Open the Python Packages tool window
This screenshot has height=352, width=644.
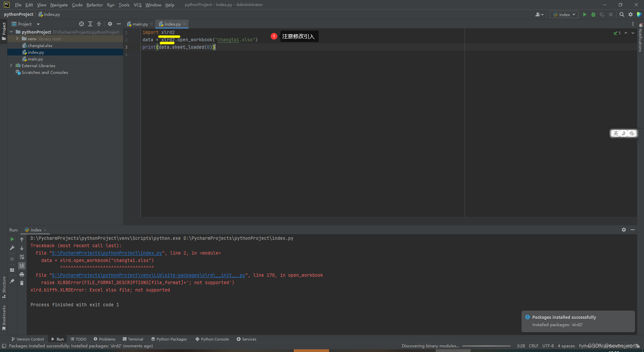tap(169, 339)
